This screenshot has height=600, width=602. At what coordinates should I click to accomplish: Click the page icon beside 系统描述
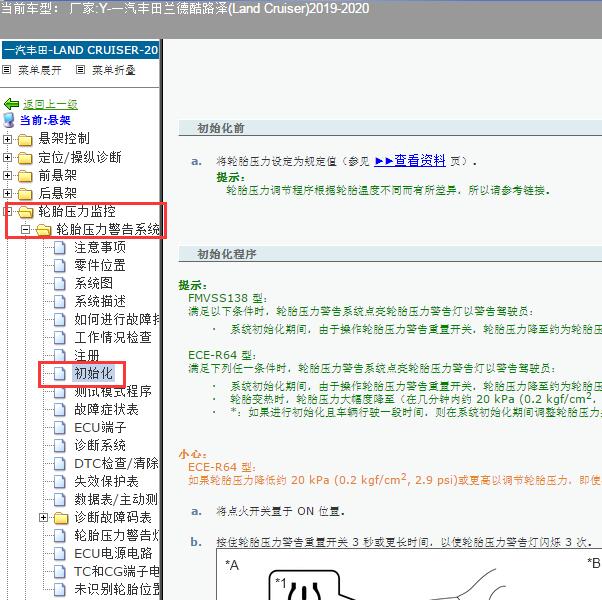[x=60, y=302]
